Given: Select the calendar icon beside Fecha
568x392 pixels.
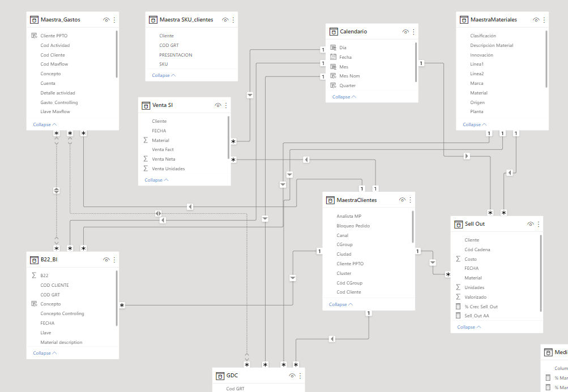Looking at the screenshot, I should tap(333, 57).
